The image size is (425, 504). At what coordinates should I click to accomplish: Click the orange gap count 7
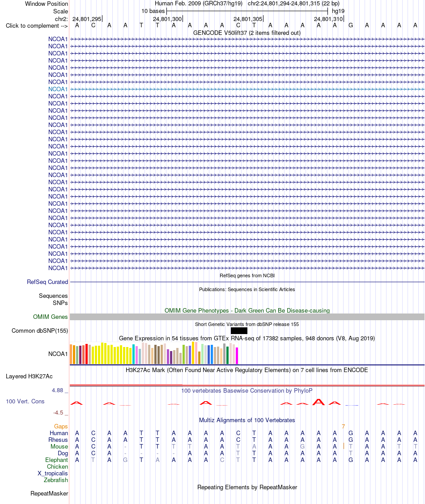tap(343, 426)
